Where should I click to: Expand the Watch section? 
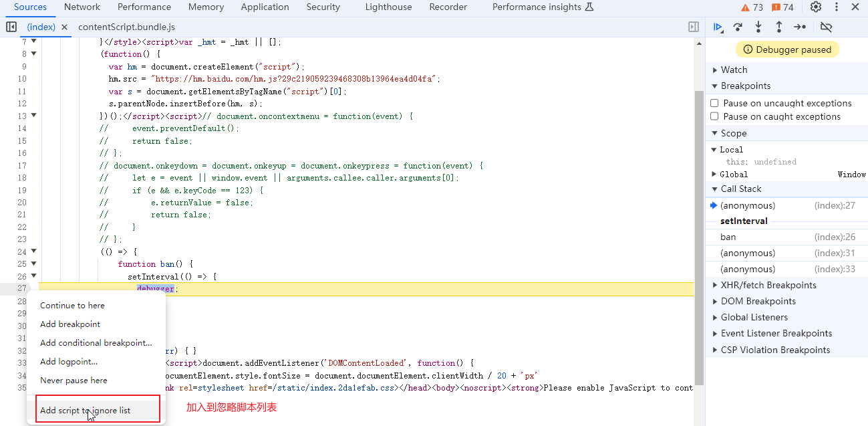[734, 70]
